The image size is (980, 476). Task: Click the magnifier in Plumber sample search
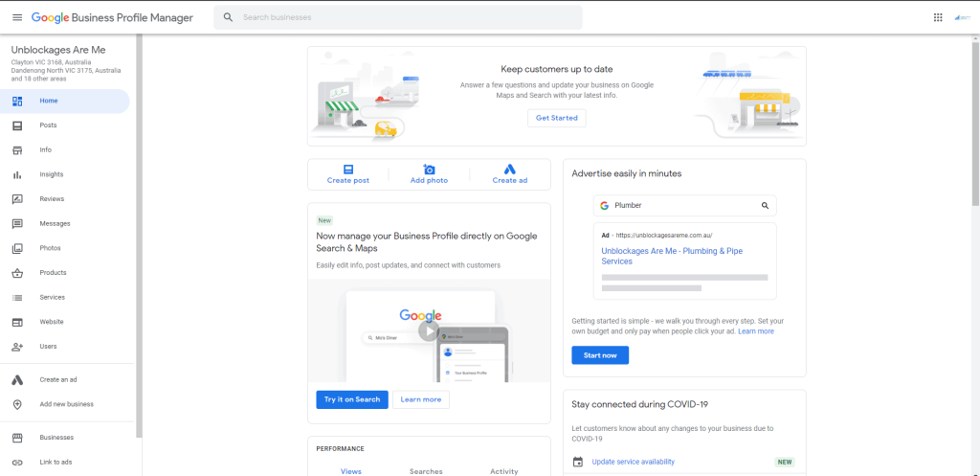(765, 205)
